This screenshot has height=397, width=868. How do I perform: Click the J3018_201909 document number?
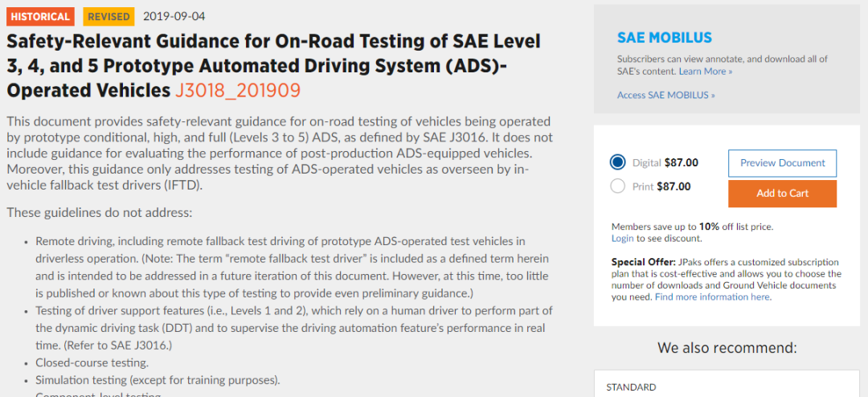tap(238, 90)
